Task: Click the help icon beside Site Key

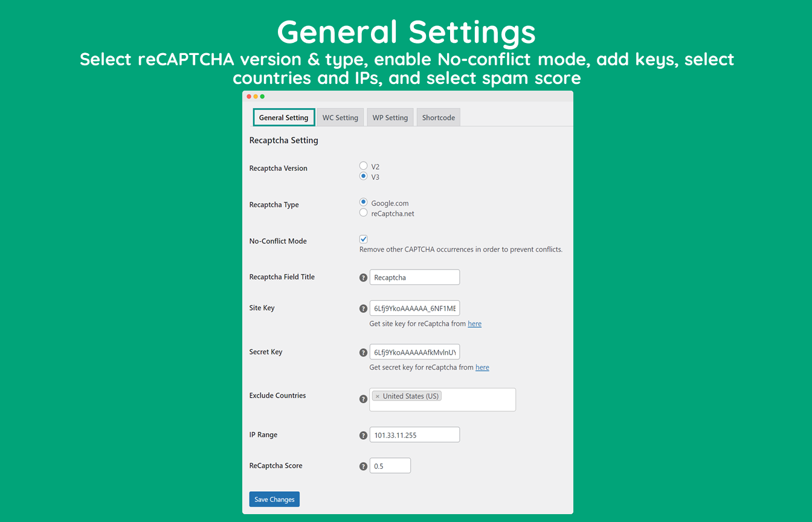Action: (363, 309)
